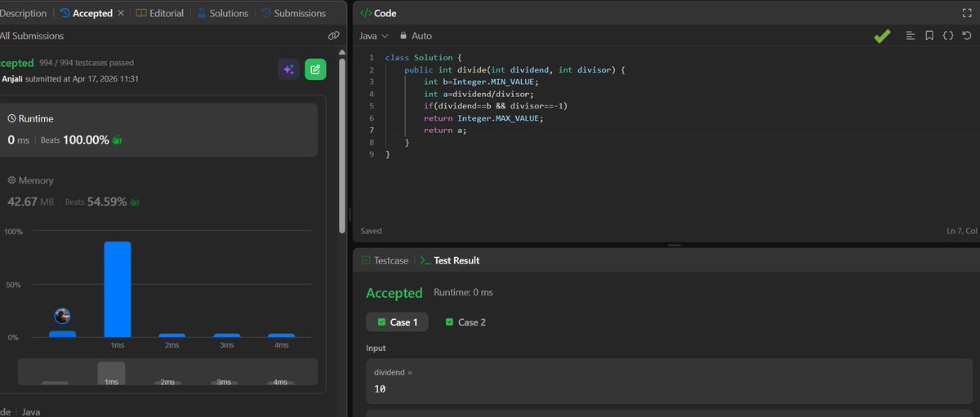Click the scrollbar up arrow in left panel
980x417 pixels.
point(343,51)
